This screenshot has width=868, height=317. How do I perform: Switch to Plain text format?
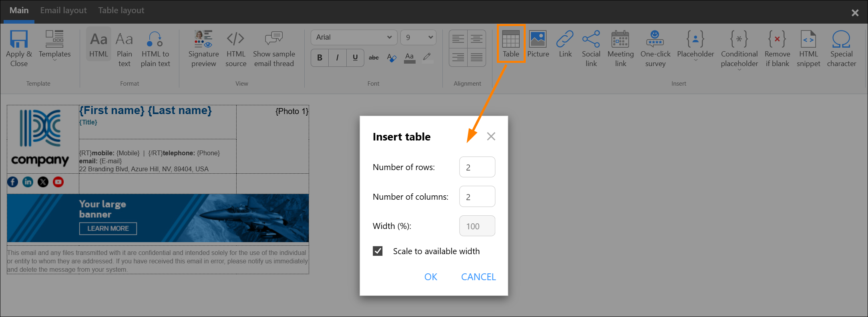pos(124,48)
